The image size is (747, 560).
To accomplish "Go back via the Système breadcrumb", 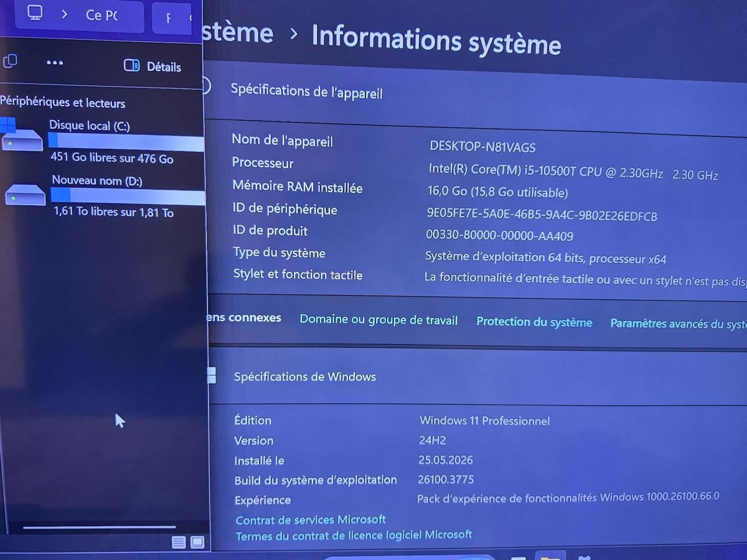I will (238, 32).
